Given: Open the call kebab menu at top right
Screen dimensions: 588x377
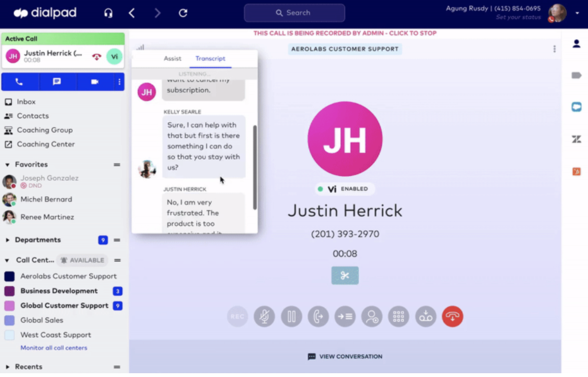Looking at the screenshot, I should (x=554, y=49).
